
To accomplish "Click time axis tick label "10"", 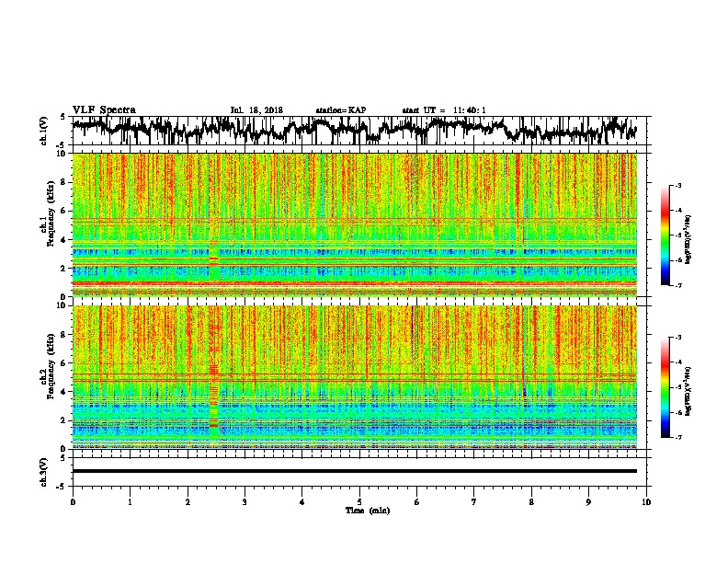I will point(646,502).
